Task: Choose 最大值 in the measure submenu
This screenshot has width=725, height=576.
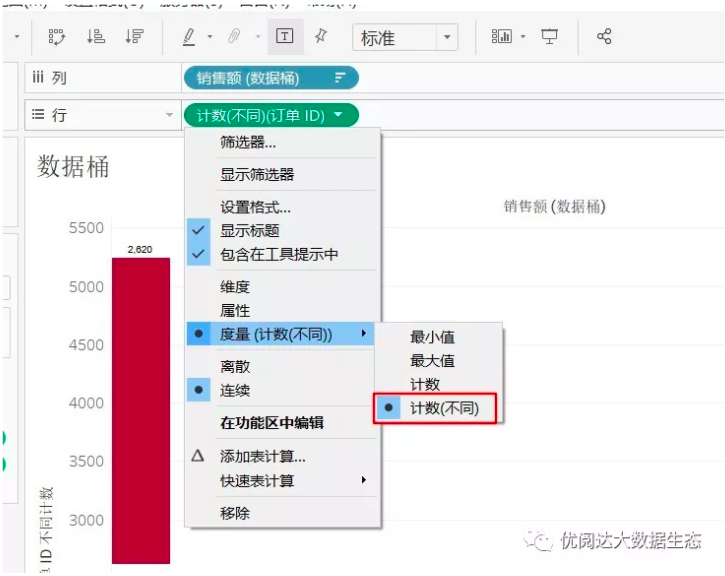Action: coord(432,361)
